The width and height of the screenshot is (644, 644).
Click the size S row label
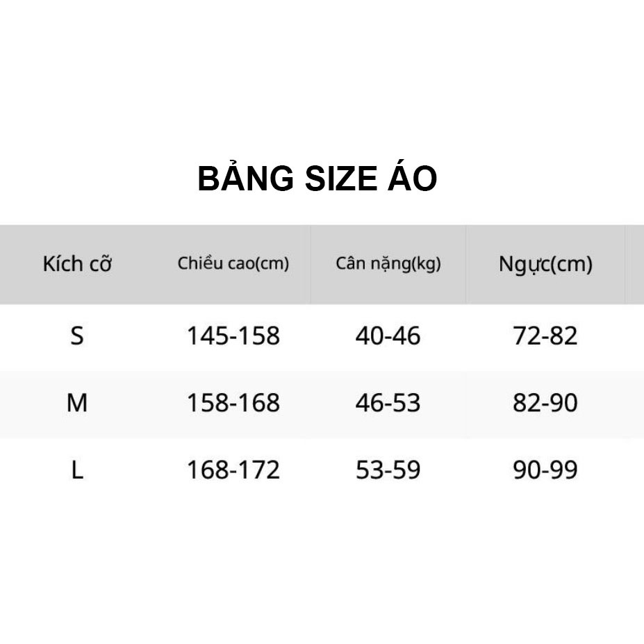(77, 336)
